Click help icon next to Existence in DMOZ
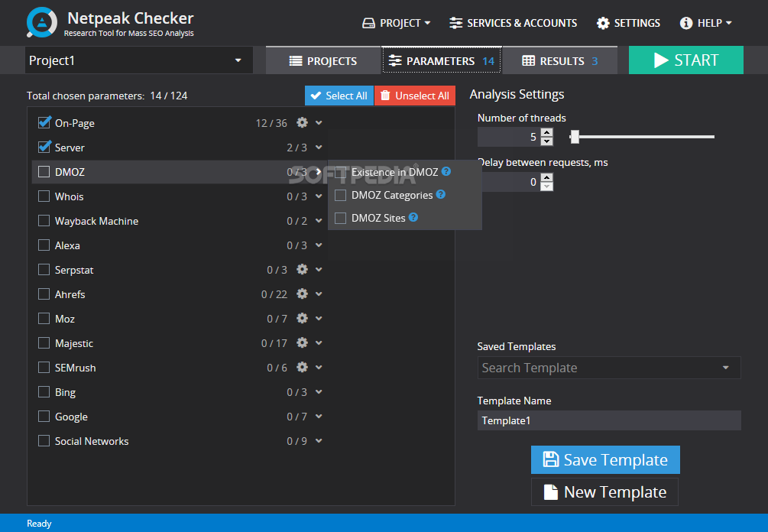This screenshot has height=532, width=768. coord(446,171)
